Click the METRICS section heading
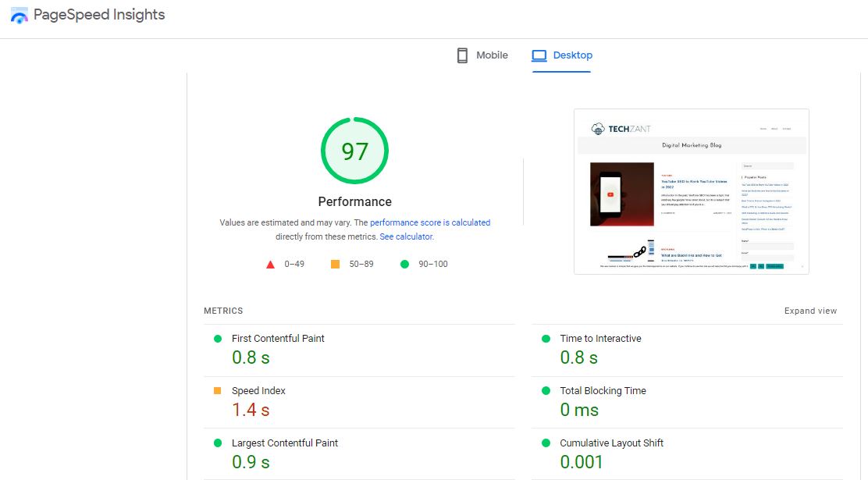This screenshot has height=480, width=868. click(x=223, y=311)
